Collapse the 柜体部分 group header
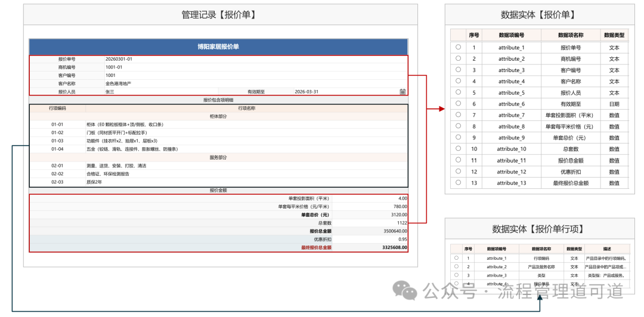Screen dimensions: 644x317 point(218,117)
